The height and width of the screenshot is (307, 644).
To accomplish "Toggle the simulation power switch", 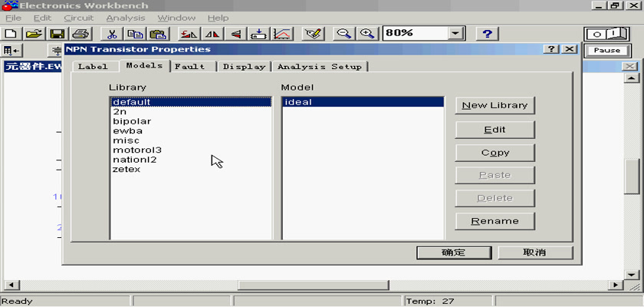I will coord(606,34).
